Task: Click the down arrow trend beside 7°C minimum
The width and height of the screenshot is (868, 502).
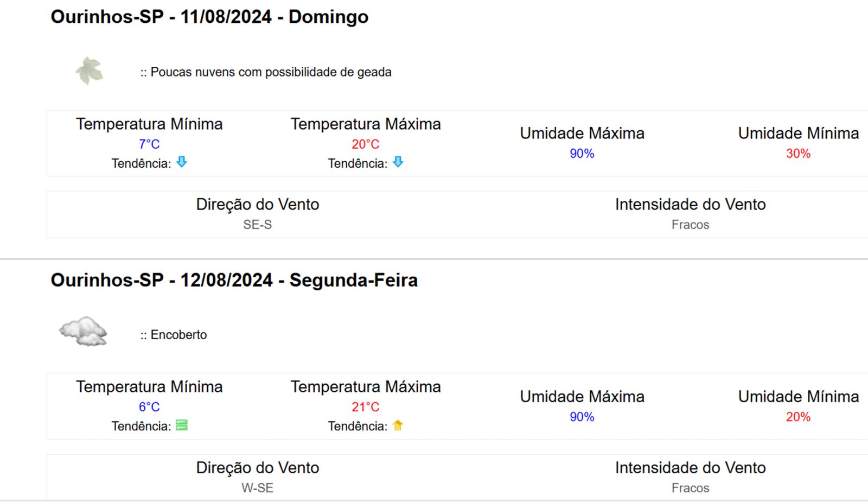Action: click(x=182, y=162)
